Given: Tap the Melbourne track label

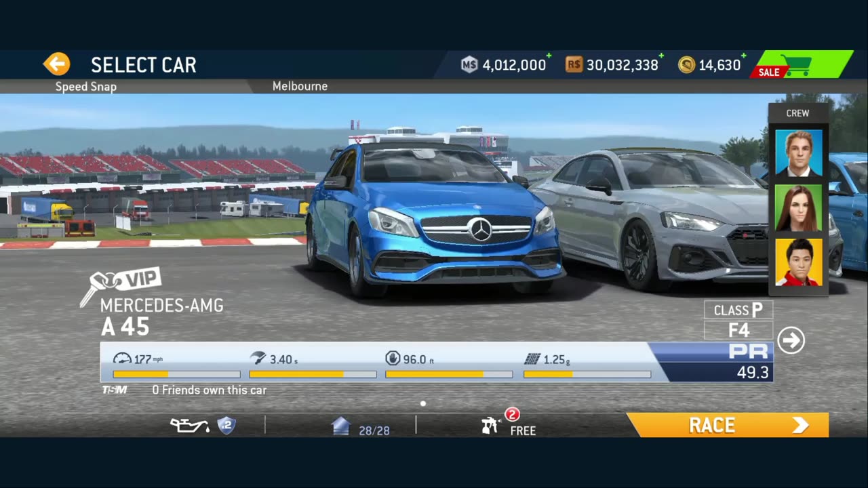Looking at the screenshot, I should click(x=300, y=86).
